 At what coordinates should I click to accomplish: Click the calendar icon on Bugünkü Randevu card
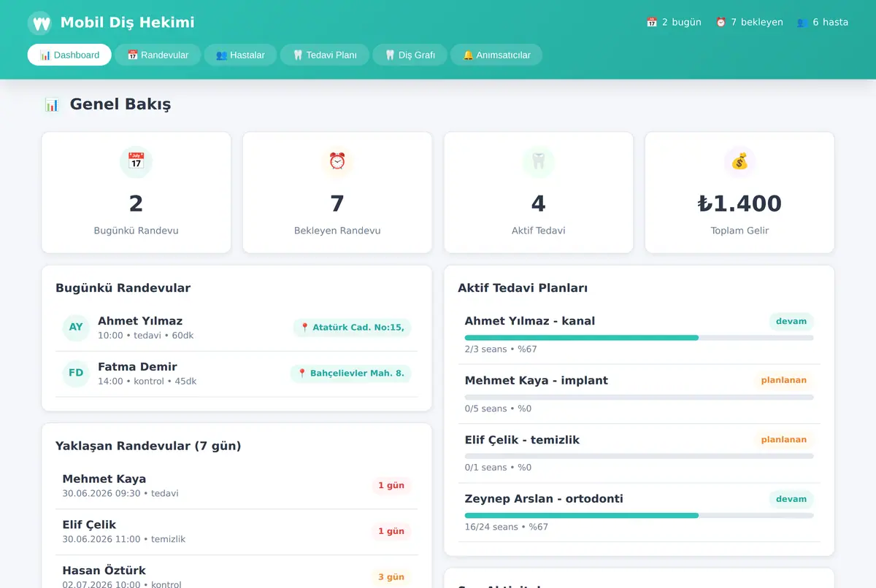pos(136,162)
